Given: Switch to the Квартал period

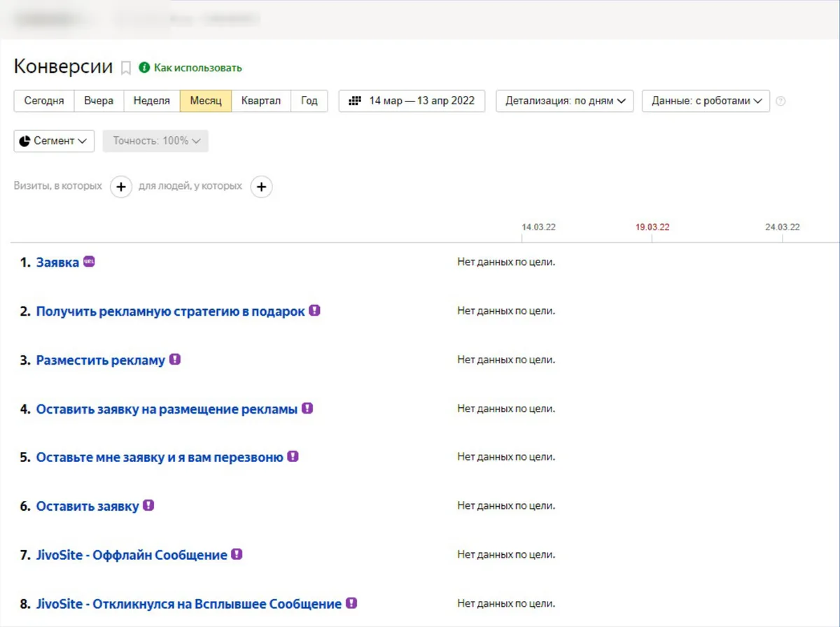Looking at the screenshot, I should click(x=261, y=101).
